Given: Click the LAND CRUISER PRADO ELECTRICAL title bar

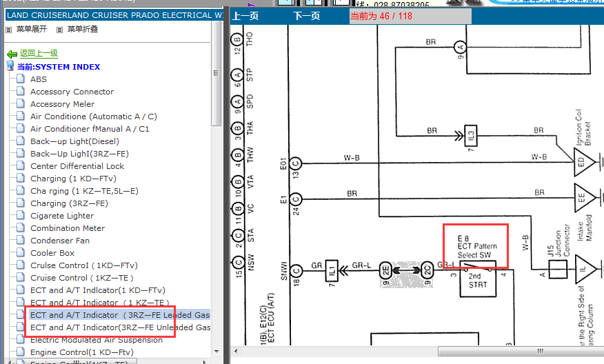Looking at the screenshot, I should [x=114, y=15].
